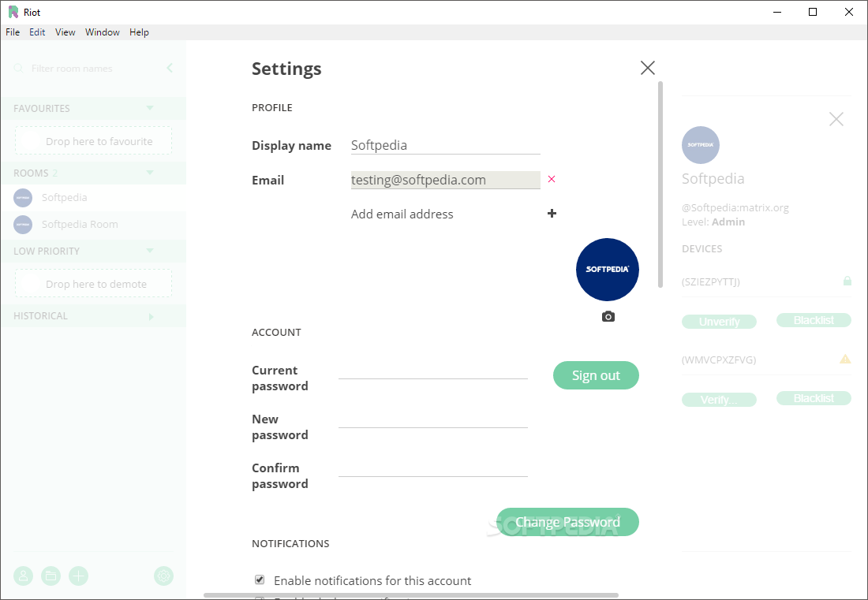This screenshot has height=600, width=868.
Task: Click the plus to add email address
Action: 552,214
